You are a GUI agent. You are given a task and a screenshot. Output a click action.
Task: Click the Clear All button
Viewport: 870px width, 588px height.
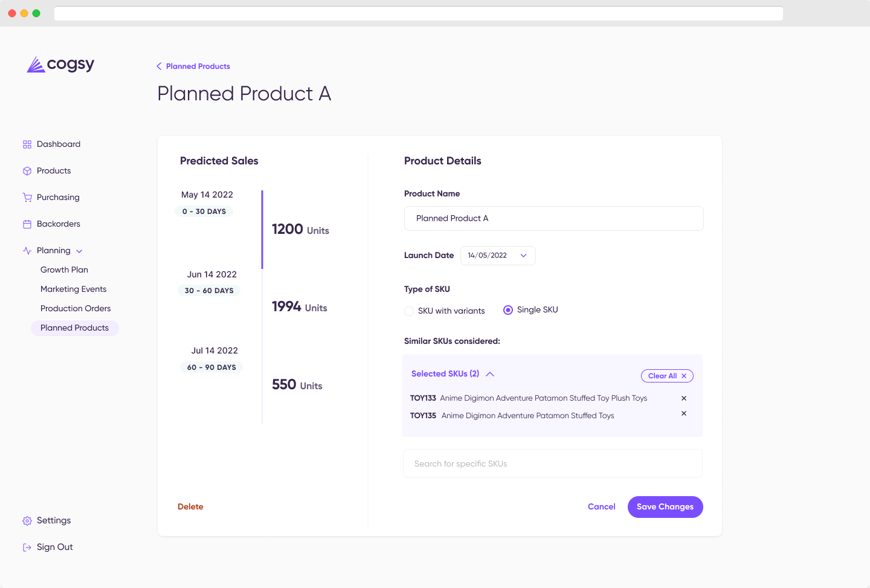tap(667, 376)
